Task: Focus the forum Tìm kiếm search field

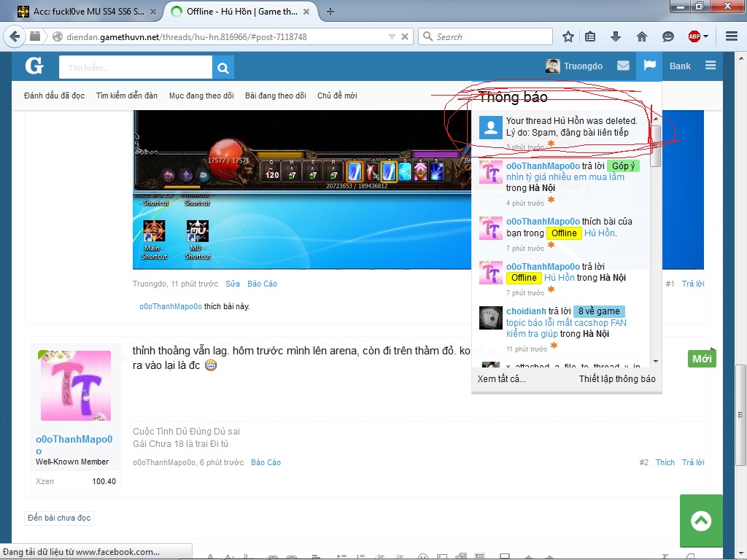Action: point(136,67)
